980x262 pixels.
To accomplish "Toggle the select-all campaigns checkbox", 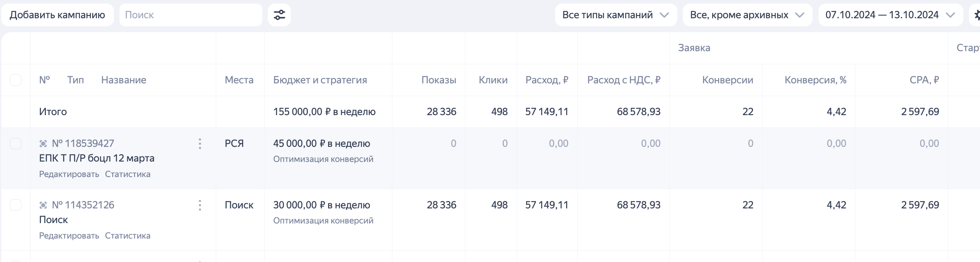I will click(x=16, y=80).
